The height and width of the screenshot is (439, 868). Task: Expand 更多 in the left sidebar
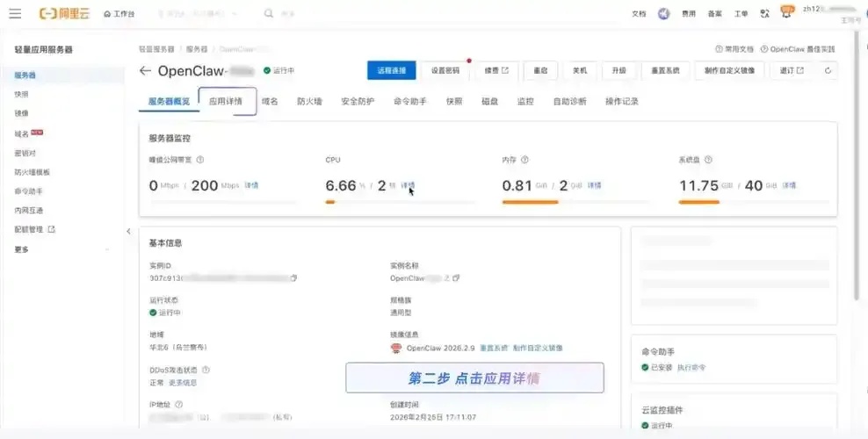tap(62, 249)
